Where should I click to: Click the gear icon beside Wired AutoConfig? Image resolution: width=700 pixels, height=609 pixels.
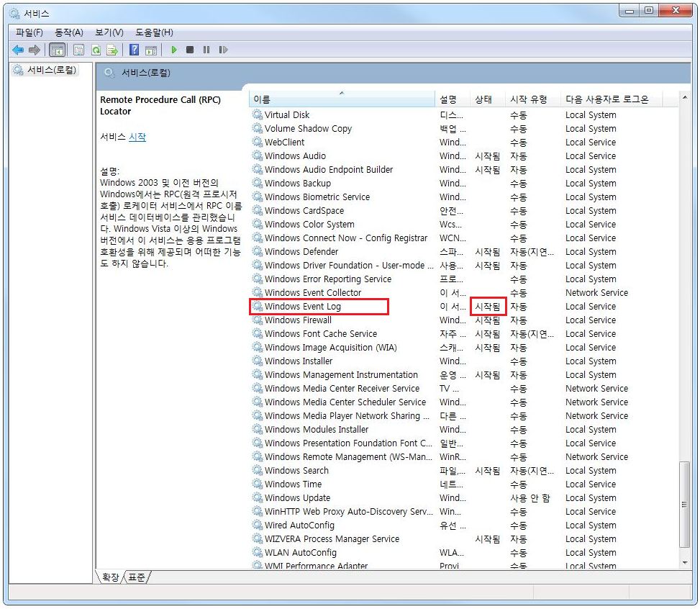(257, 525)
